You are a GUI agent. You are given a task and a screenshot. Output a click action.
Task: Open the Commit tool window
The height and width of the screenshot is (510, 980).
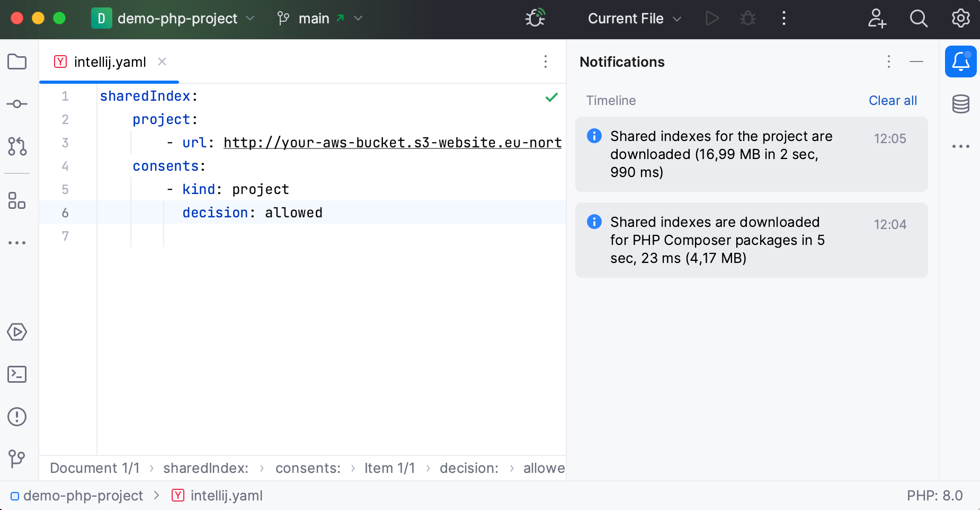tap(17, 104)
